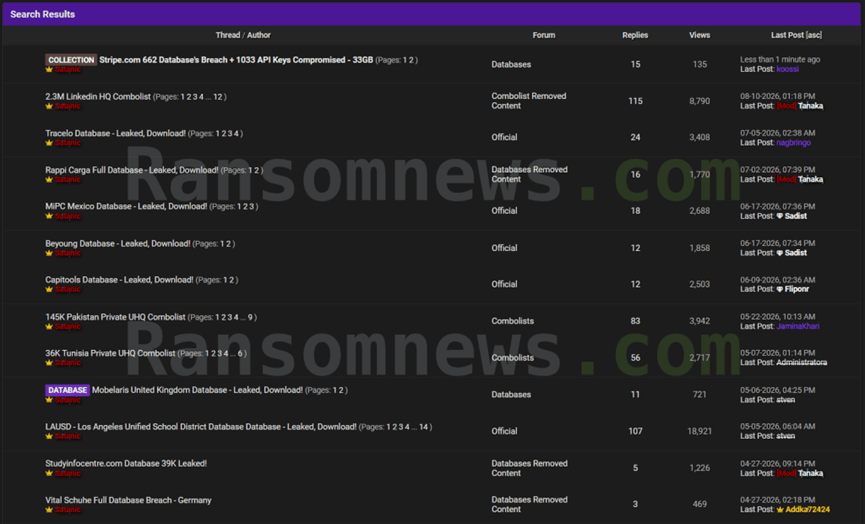Open the Rappi Carga Full Database thread
The image size is (865, 524).
coord(132,170)
